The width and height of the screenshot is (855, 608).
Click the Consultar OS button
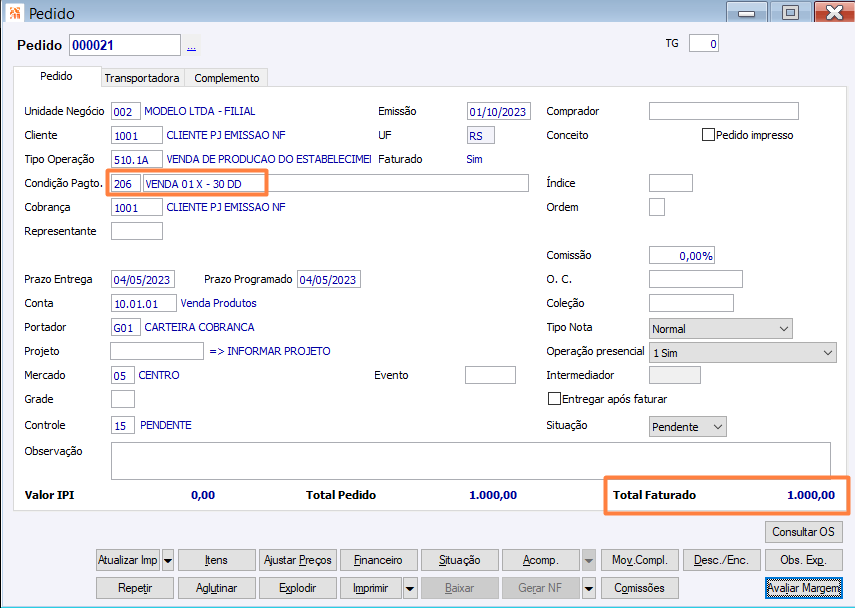pos(804,532)
